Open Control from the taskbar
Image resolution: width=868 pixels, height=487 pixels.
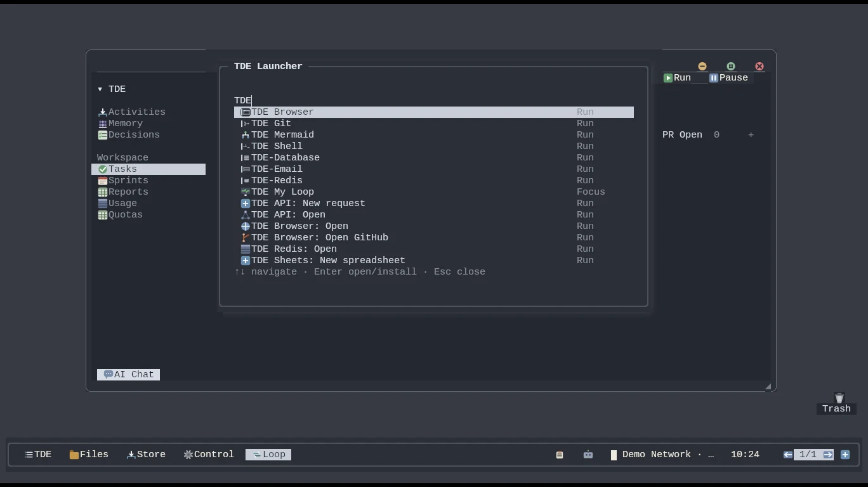[x=209, y=455]
